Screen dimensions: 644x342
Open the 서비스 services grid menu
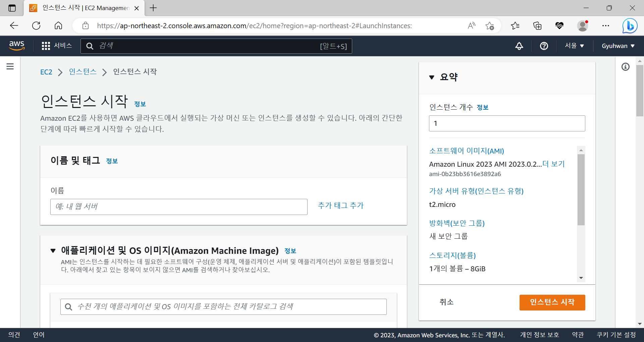coord(57,46)
